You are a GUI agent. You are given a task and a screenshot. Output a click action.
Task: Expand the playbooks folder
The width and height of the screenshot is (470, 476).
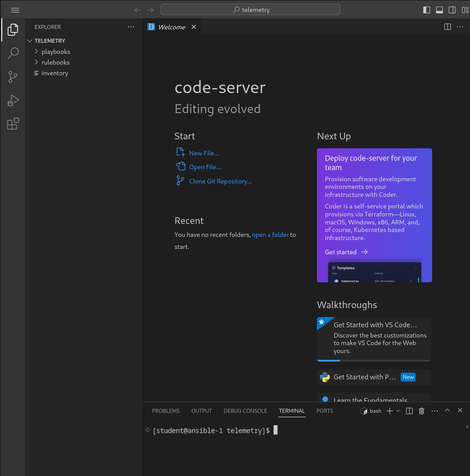(84, 52)
